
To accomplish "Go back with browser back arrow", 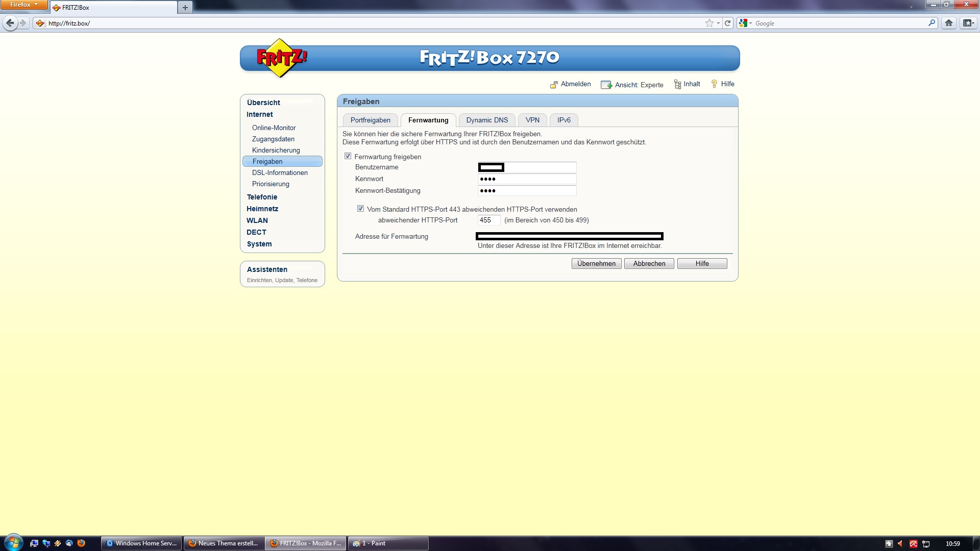I will click(10, 23).
